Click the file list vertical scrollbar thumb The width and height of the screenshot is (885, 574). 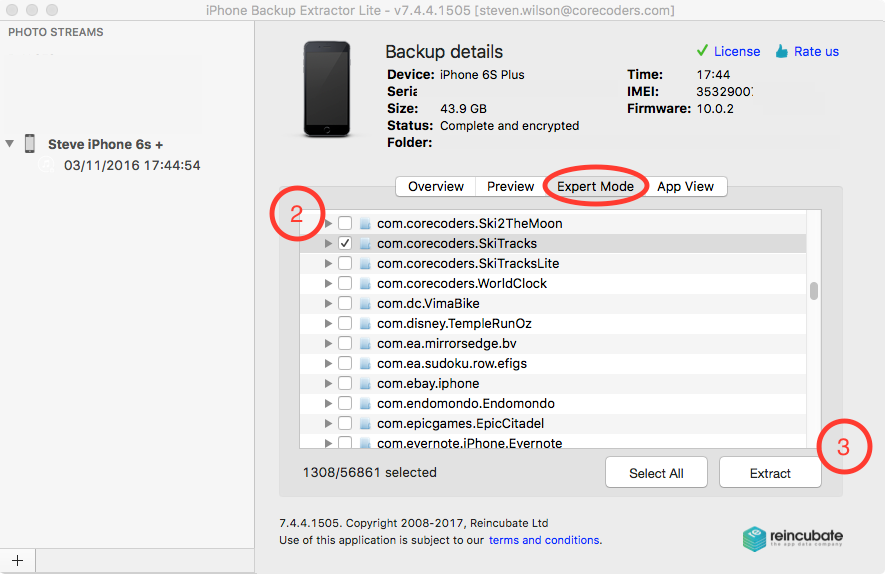pyautogui.click(x=814, y=291)
